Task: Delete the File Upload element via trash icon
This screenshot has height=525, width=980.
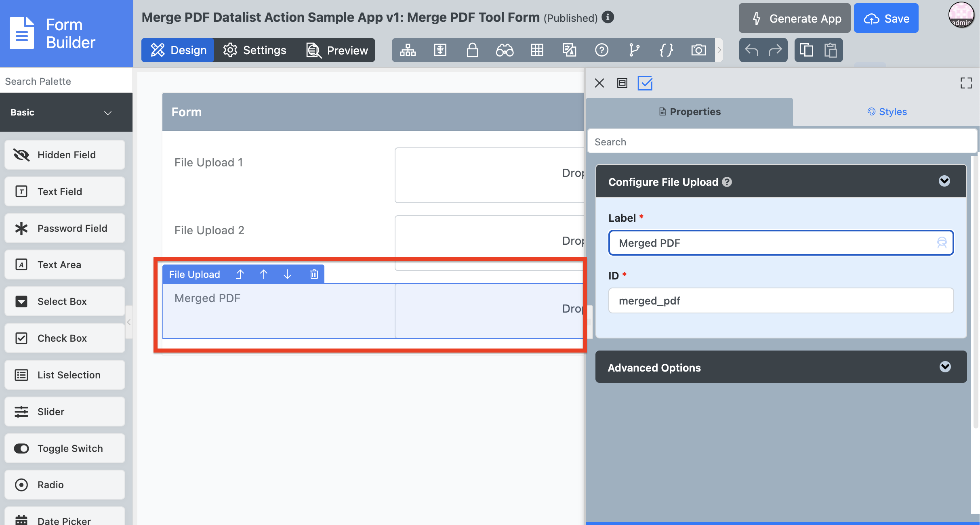Action: pos(314,275)
